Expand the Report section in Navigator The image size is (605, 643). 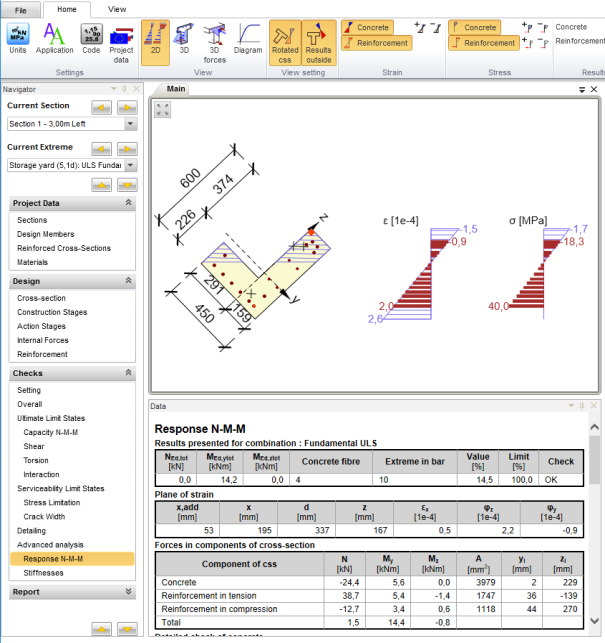pyautogui.click(x=128, y=592)
